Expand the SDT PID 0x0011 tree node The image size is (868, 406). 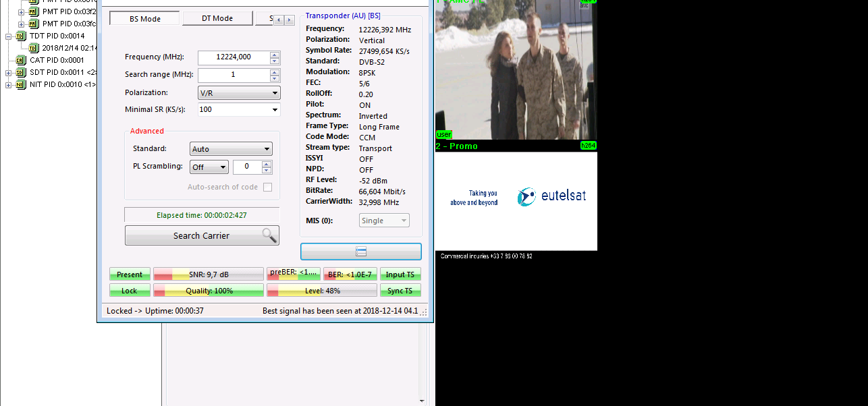pos(9,73)
